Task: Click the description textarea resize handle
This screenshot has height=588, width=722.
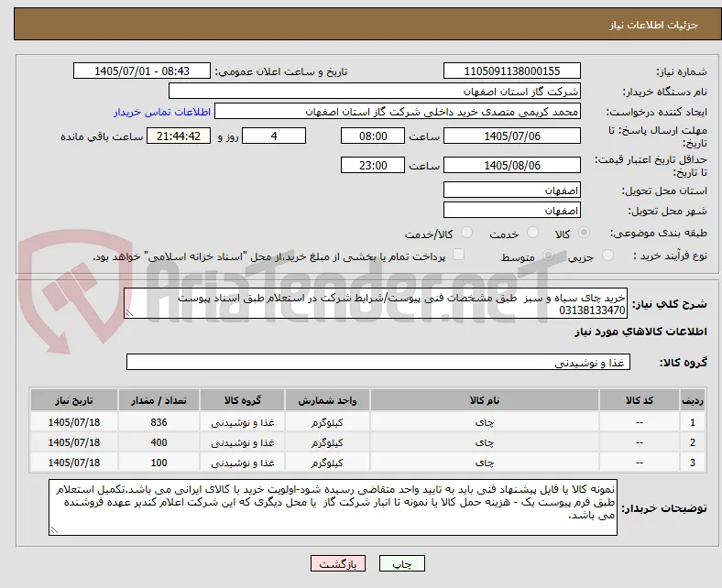Action: coord(129,313)
